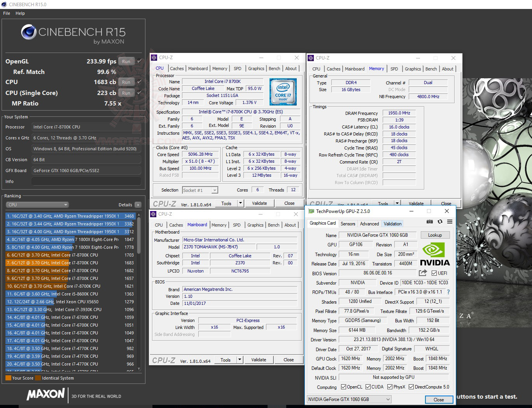Screen dimensions: 532x408
Task: Click Validate in CPU-Z CPU window
Action: 259,203
